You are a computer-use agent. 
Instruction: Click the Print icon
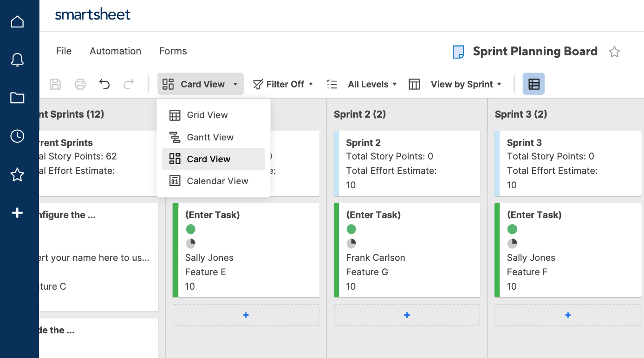[x=79, y=84]
